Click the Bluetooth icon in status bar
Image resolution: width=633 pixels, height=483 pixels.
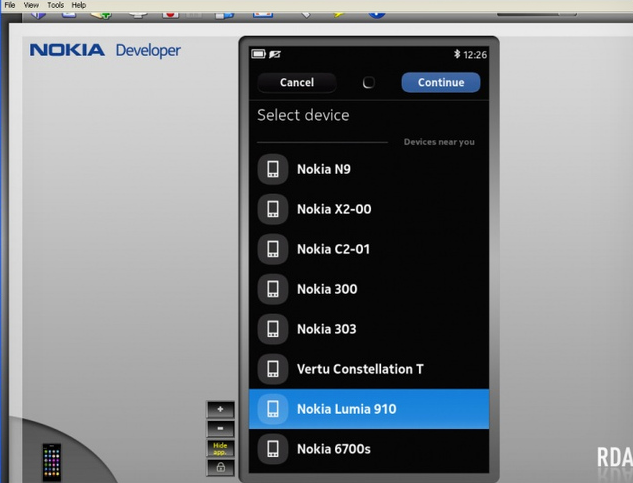coord(457,54)
